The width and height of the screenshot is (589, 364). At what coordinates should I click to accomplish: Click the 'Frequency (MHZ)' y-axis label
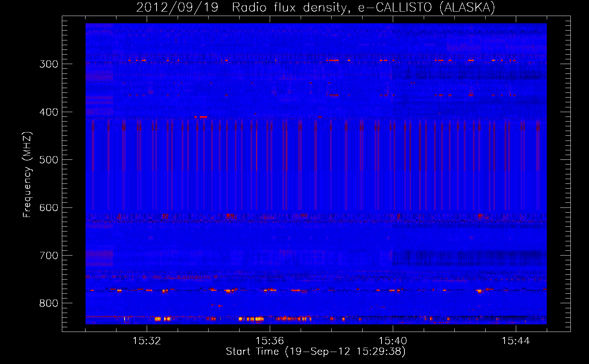[27, 174]
